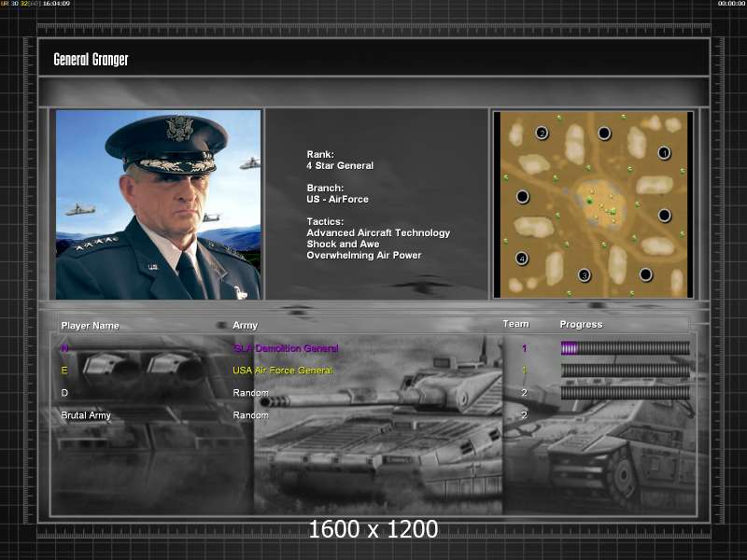Click the progress bar for player D
The width and height of the screenshot is (747, 560).
[625, 393]
